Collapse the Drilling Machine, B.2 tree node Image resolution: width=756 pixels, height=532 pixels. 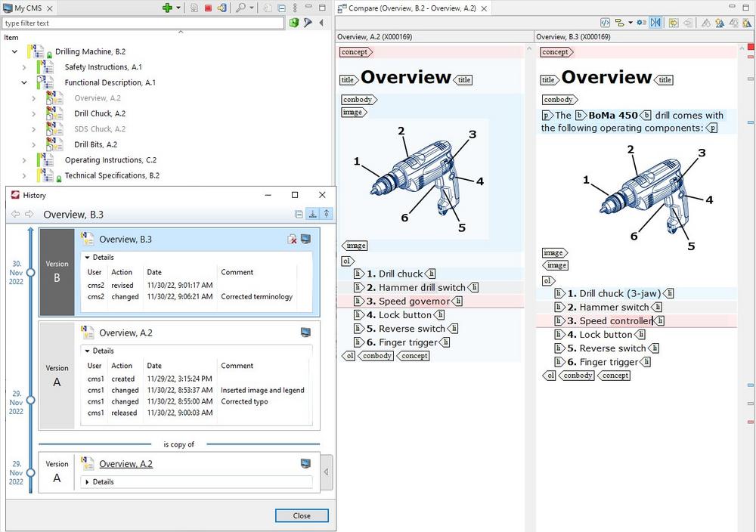[14, 51]
